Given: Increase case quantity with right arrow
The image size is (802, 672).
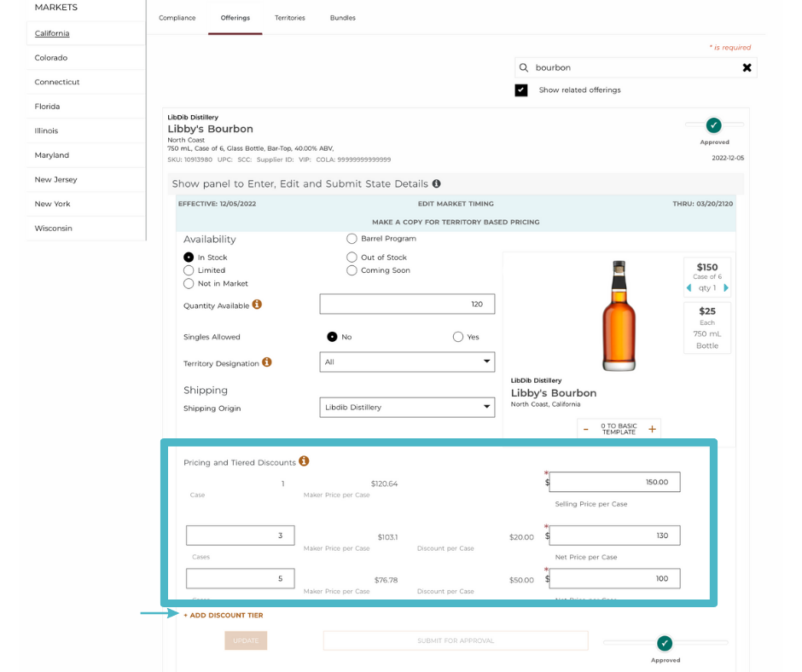Looking at the screenshot, I should pyautogui.click(x=726, y=288).
